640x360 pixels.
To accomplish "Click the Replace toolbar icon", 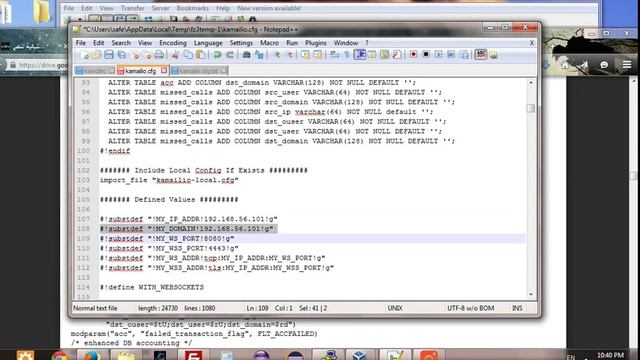I will (259, 55).
